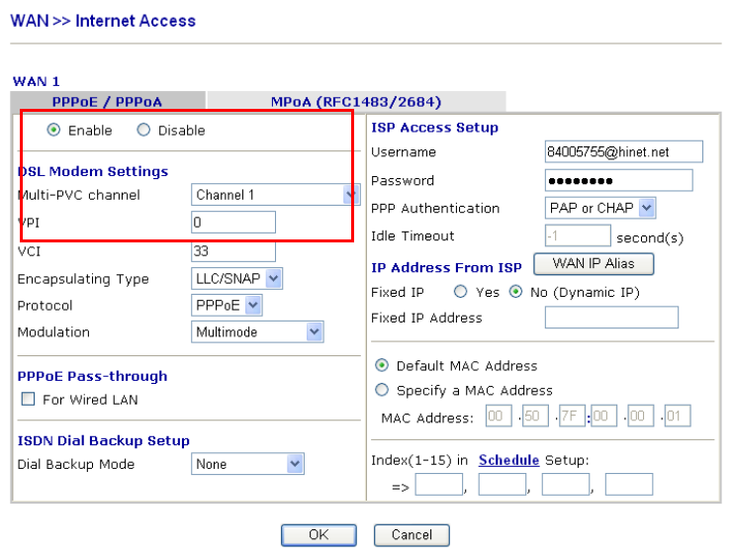Choose Fixed IP Yes option

pyautogui.click(x=460, y=293)
